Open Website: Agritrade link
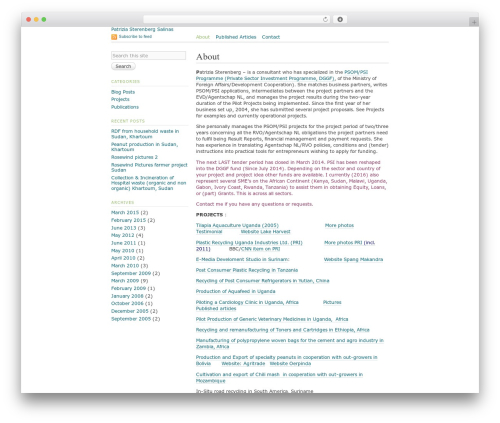The height and width of the screenshot is (423, 500). pos(243,364)
